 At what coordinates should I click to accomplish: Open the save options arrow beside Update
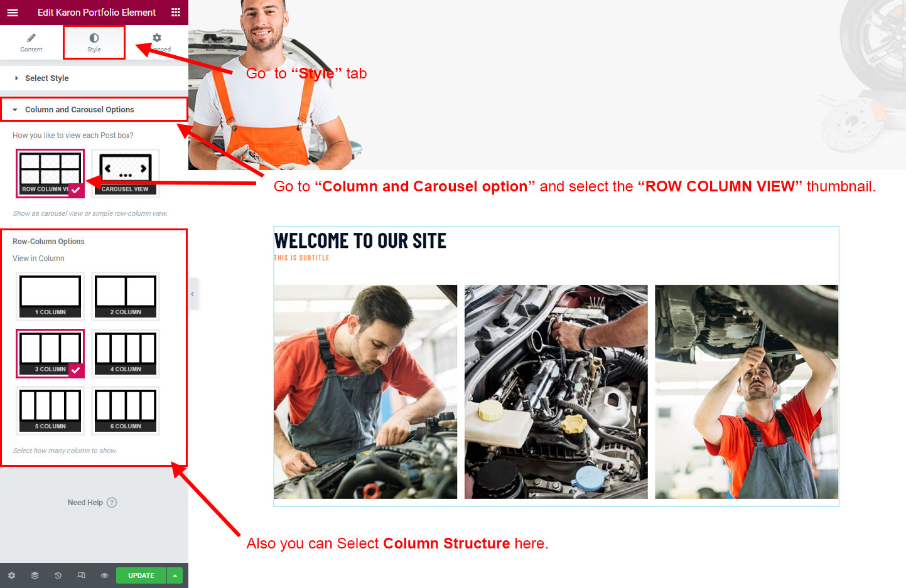[175, 575]
